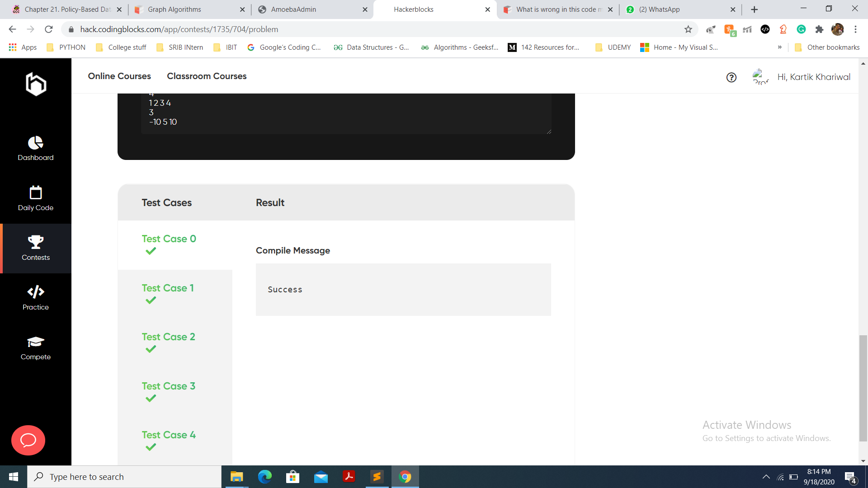
Task: Open Classroom Courses menu
Action: (x=207, y=76)
